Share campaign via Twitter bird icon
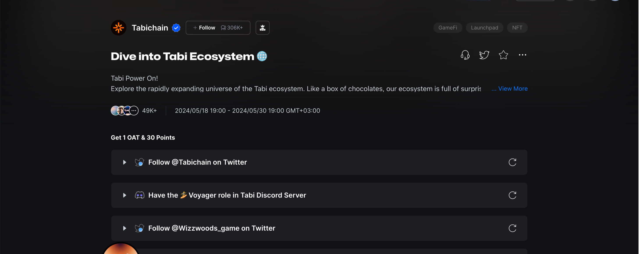Screen dimensions: 644x254 click(484, 55)
